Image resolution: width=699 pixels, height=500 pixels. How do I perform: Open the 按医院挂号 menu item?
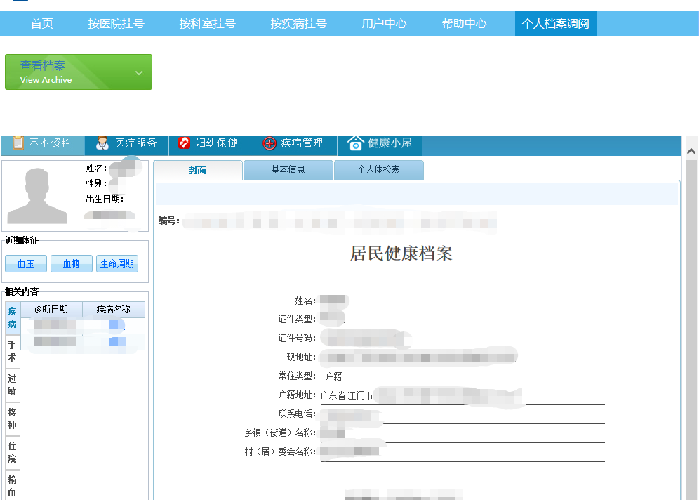pyautogui.click(x=116, y=24)
